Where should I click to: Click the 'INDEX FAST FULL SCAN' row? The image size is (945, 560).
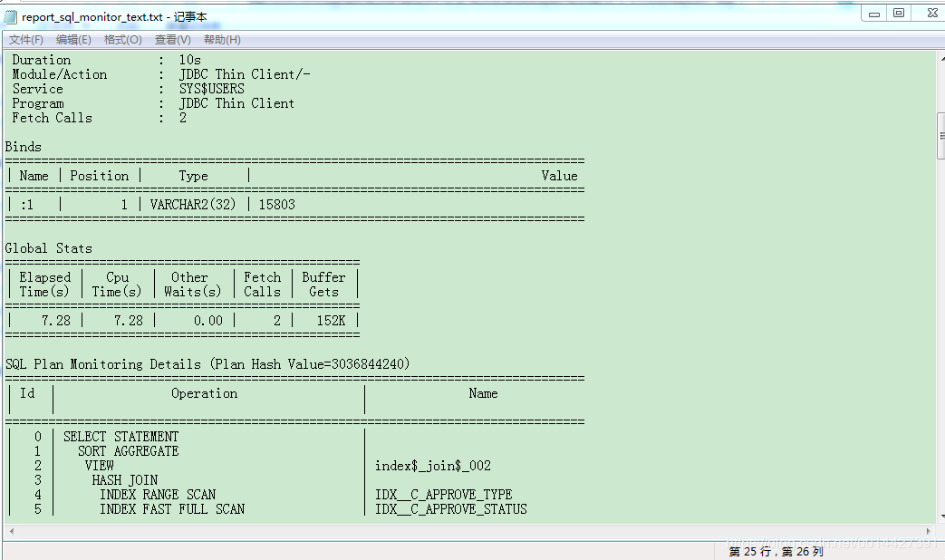(172, 509)
